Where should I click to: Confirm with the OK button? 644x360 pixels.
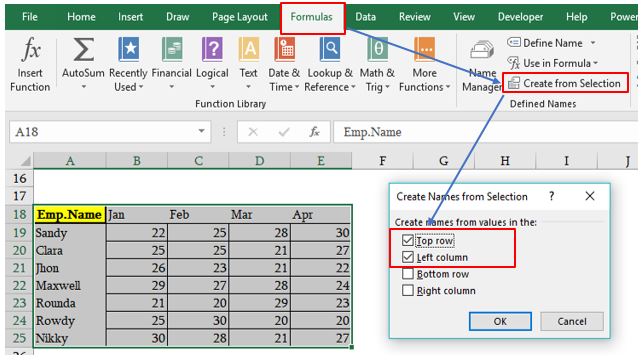[500, 321]
